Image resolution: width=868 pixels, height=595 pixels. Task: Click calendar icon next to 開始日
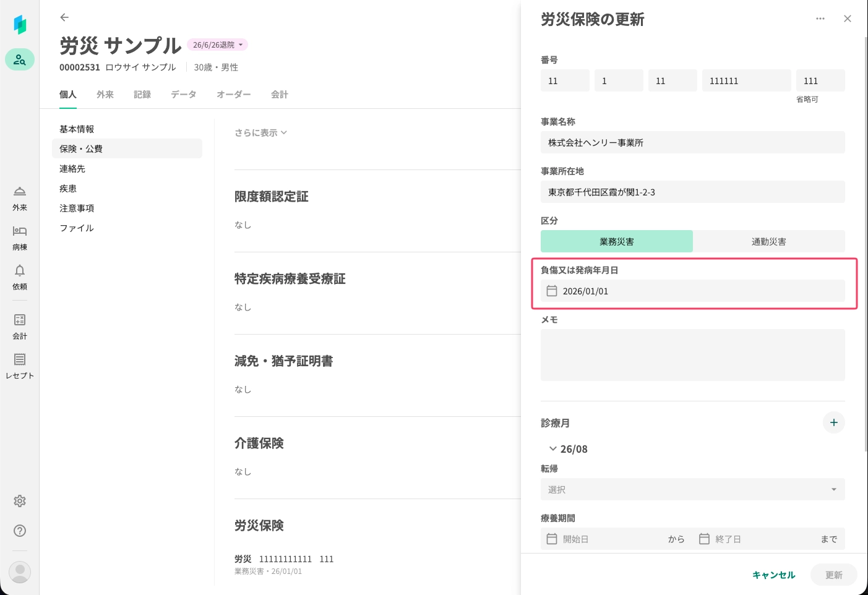point(552,539)
